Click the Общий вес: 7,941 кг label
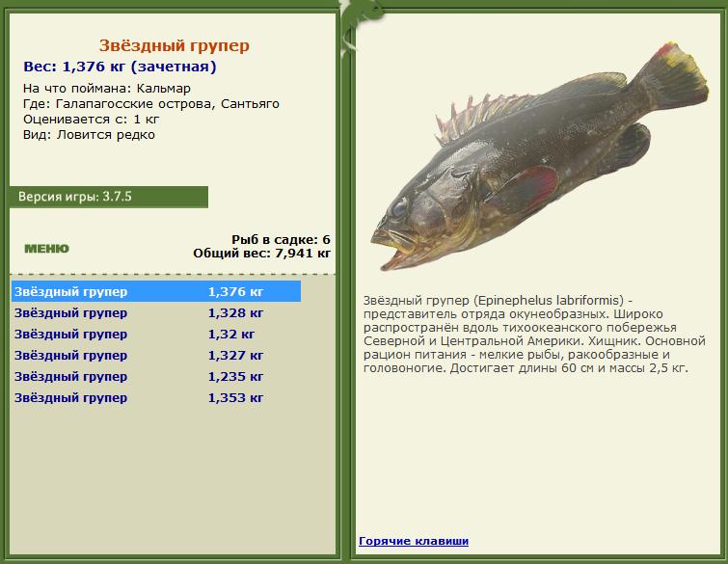728x564 pixels. coord(262,254)
